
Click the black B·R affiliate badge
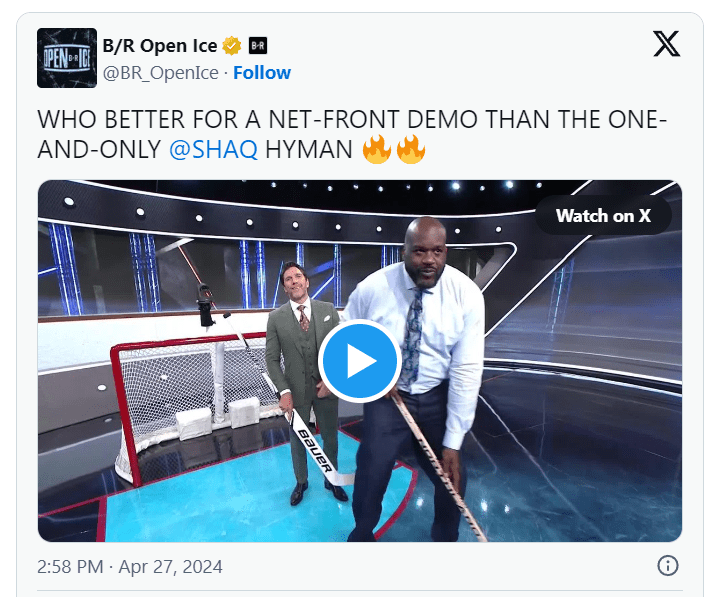pos(258,46)
